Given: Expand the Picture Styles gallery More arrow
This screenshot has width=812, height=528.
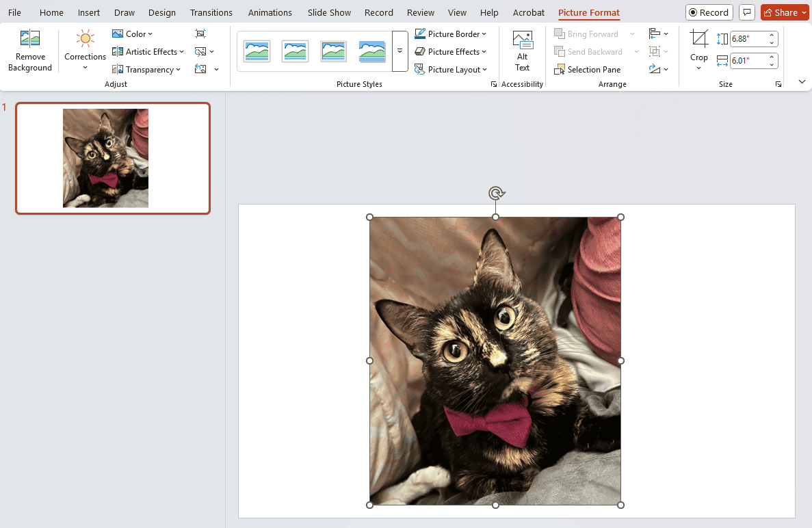Looking at the screenshot, I should [x=400, y=51].
